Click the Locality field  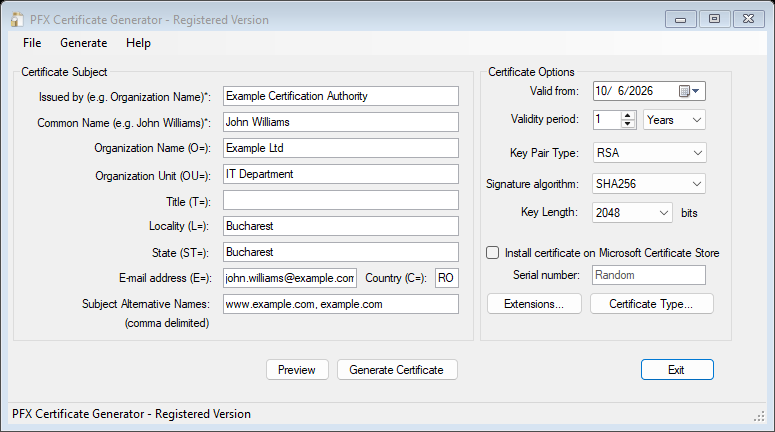[x=341, y=226]
